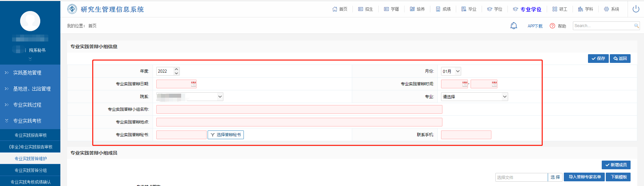Open the 院系 department dropdown
Screen dimensions: 644x186
pyautogui.click(x=190, y=97)
